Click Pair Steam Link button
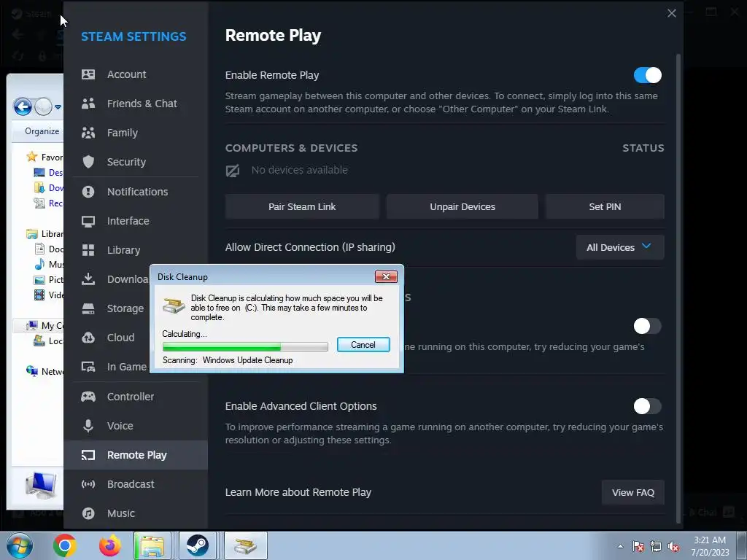This screenshot has width=747, height=560. point(302,206)
